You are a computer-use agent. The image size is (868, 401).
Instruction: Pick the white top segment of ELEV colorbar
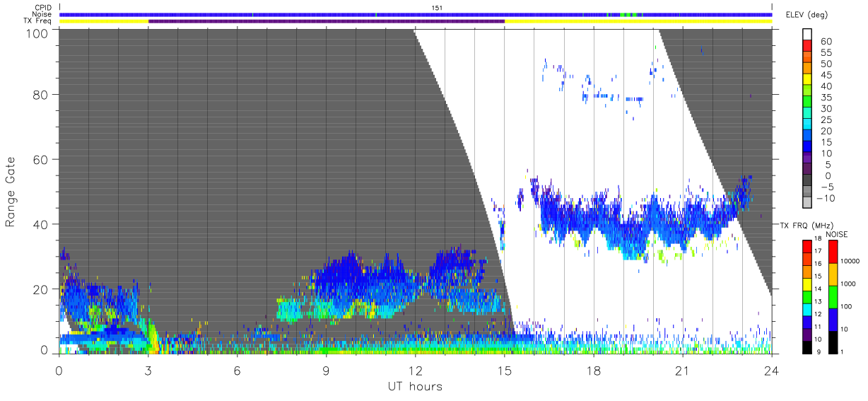808,35
